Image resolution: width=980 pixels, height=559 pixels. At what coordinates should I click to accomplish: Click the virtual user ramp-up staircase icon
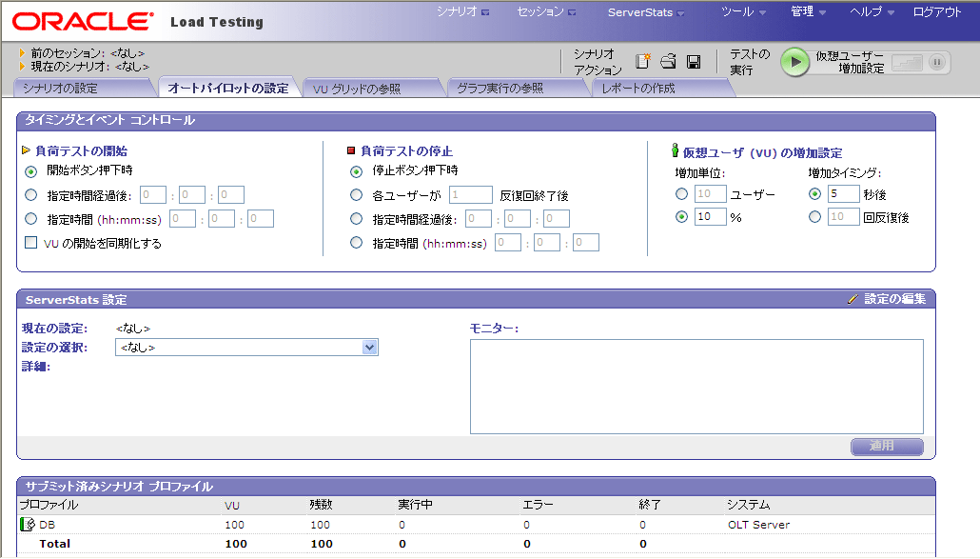(x=908, y=62)
